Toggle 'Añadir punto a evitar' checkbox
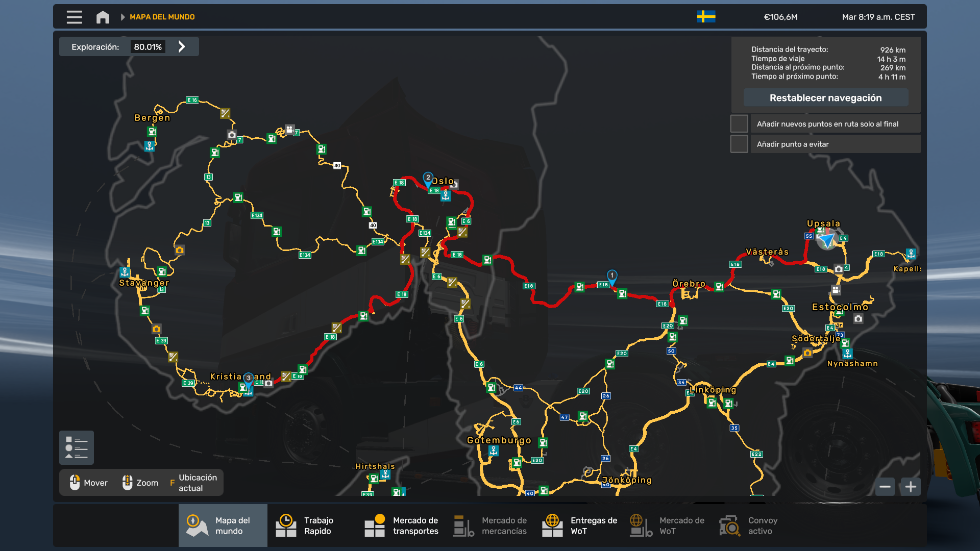Screen dimensions: 980x551 coord(739,144)
